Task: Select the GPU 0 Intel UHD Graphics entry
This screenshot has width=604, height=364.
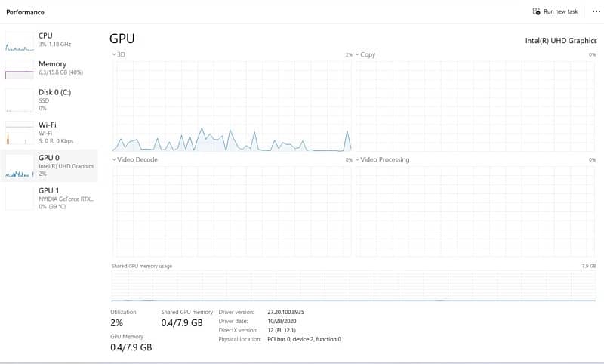Action: (65, 165)
